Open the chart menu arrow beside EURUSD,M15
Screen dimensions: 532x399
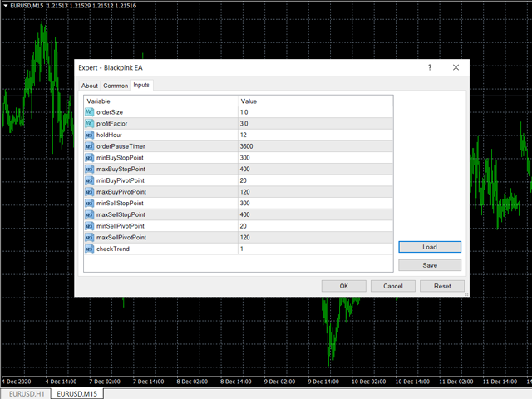point(6,6)
